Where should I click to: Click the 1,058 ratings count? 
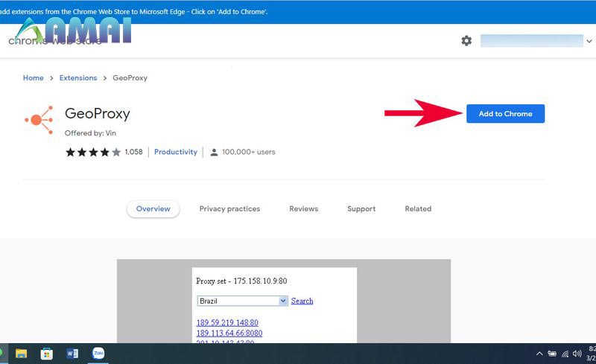(134, 152)
